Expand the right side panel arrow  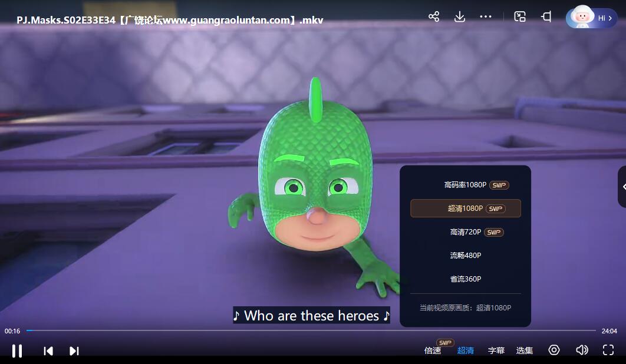click(623, 187)
